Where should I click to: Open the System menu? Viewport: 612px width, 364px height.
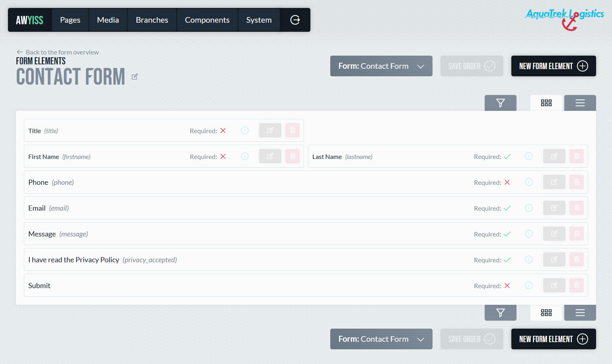point(259,20)
